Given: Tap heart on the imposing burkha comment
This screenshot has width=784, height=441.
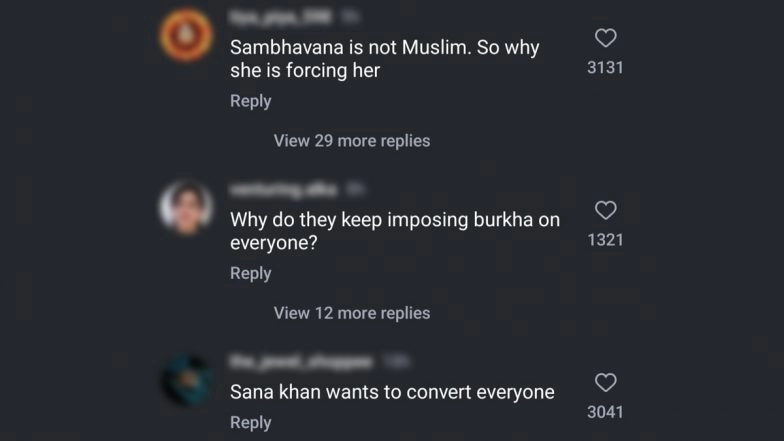Looking at the screenshot, I should [605, 211].
